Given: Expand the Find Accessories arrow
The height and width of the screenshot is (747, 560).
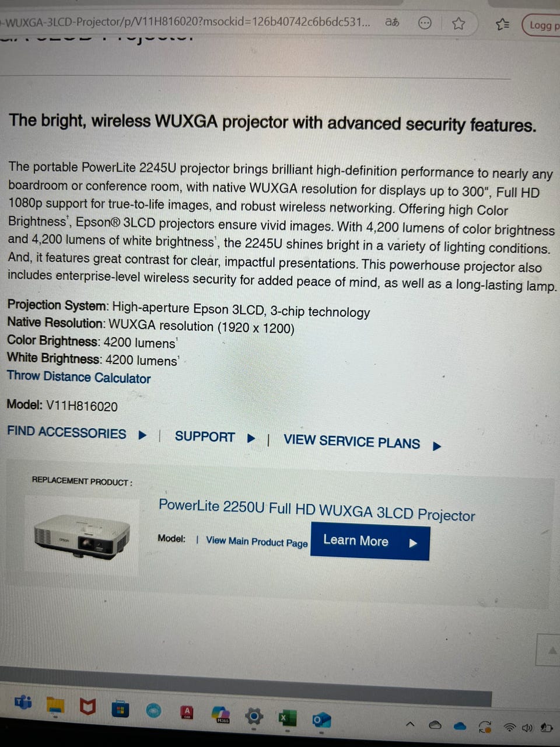Looking at the screenshot, I should tap(142, 435).
